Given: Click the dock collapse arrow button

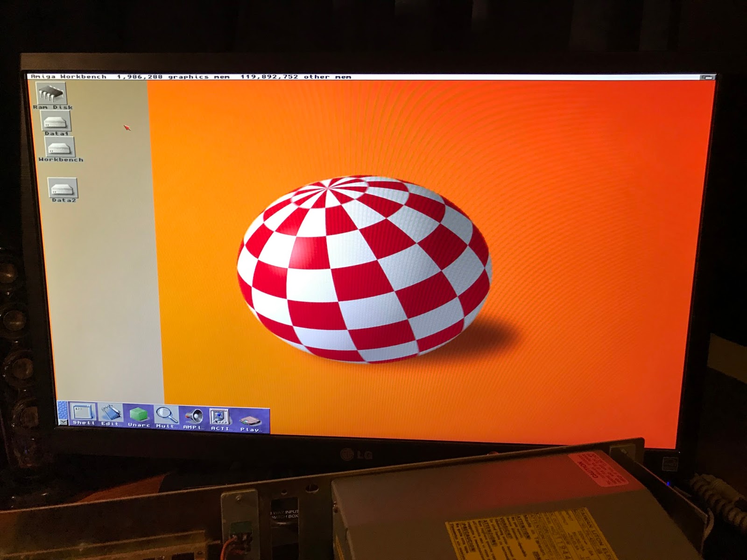Looking at the screenshot, I should pos(63,421).
